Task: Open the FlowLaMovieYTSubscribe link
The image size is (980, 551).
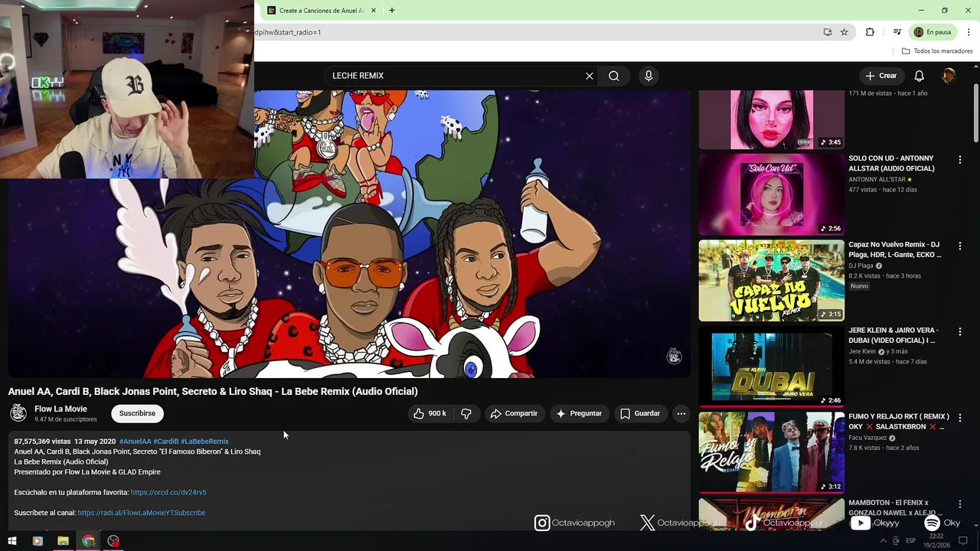Action: coord(142,513)
